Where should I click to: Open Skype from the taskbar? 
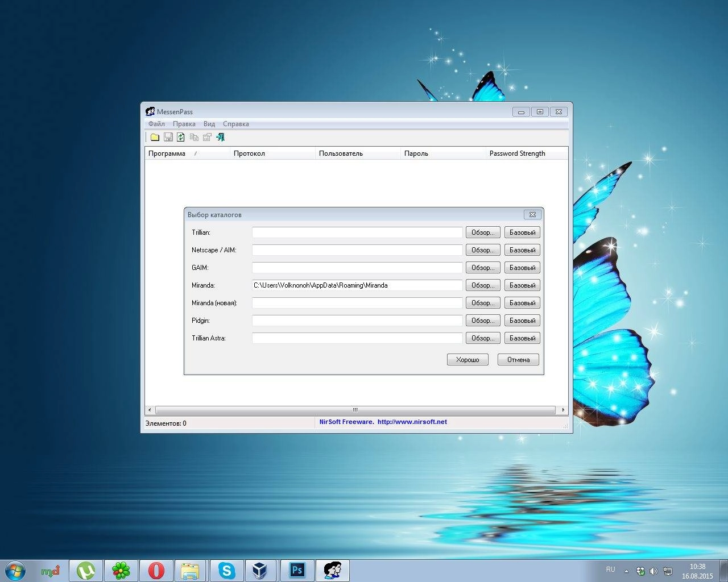coord(226,571)
